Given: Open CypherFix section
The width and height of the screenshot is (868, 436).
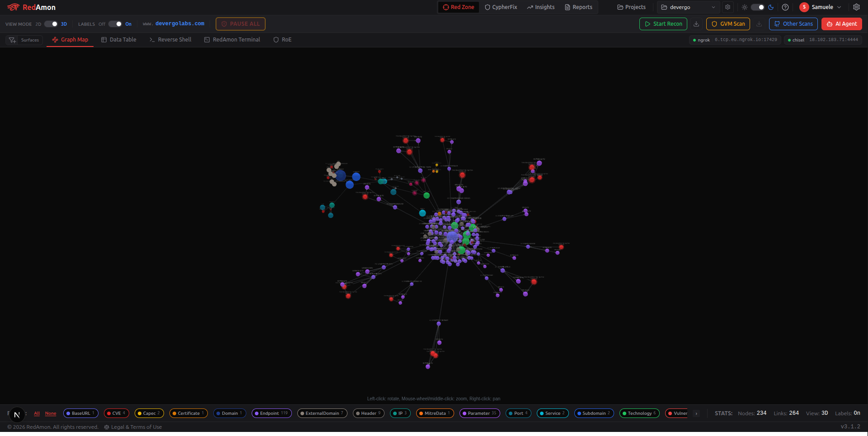Looking at the screenshot, I should pos(501,7).
